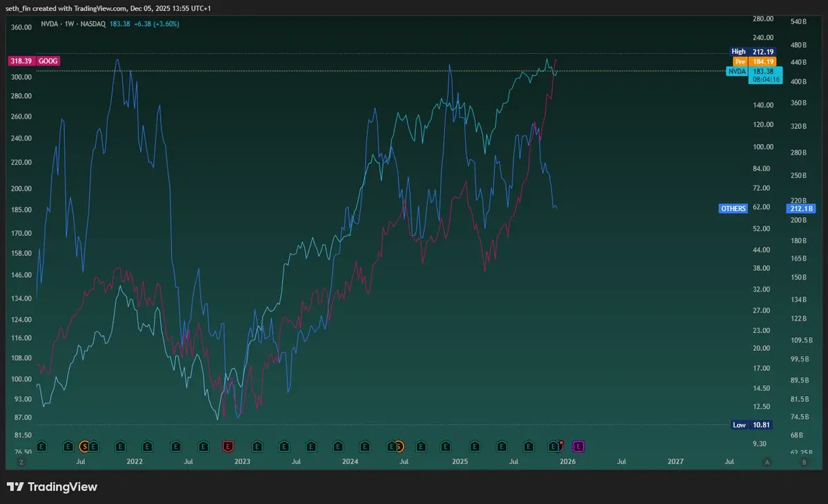Click the earnings marker directly left of the 2022 label
This screenshot has width=828, height=504.
[x=121, y=447]
